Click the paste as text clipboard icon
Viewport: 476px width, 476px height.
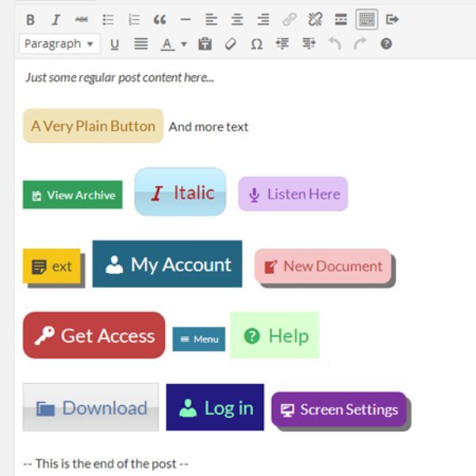click(205, 44)
